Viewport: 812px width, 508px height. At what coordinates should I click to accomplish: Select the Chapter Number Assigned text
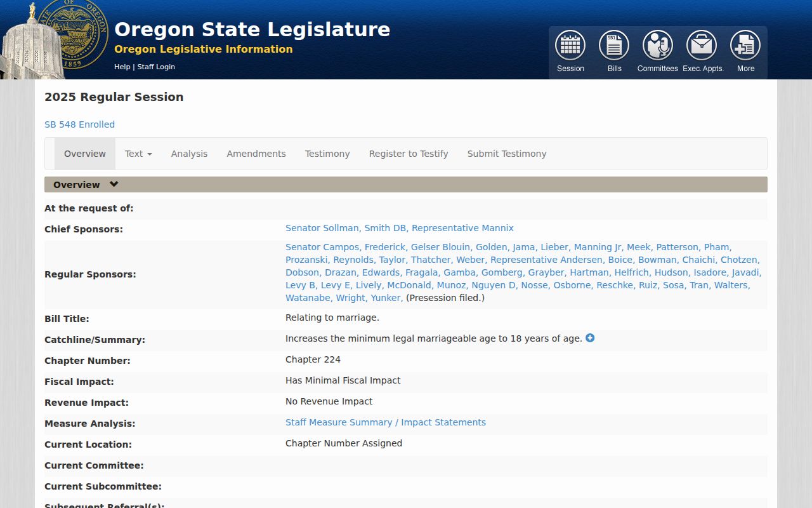(x=344, y=443)
